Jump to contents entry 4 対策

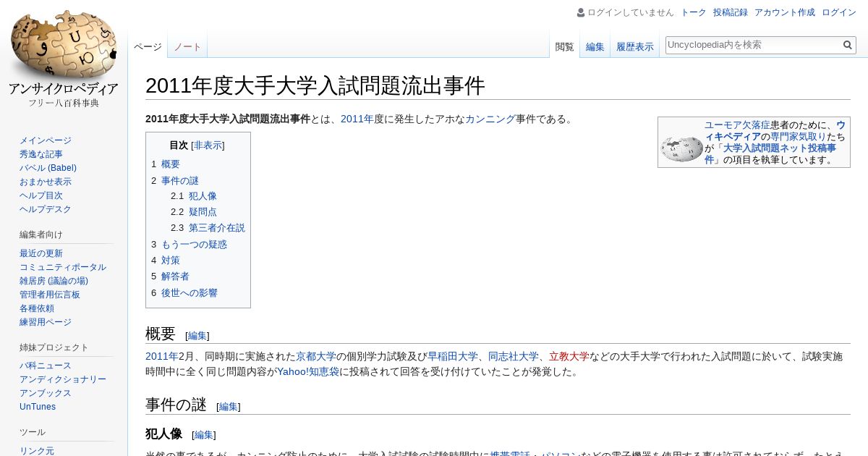(166, 261)
